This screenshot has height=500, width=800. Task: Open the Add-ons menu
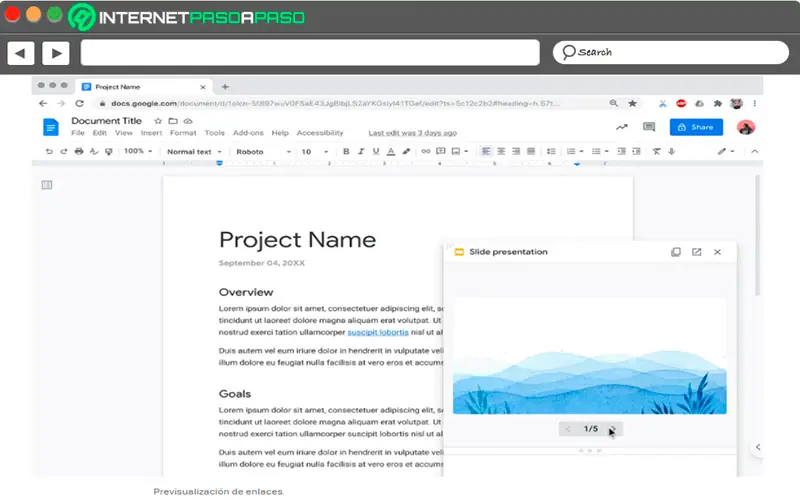coord(248,133)
